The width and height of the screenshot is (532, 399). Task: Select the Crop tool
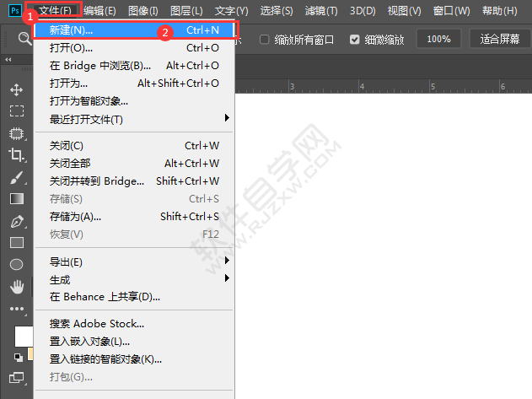pyautogui.click(x=16, y=155)
